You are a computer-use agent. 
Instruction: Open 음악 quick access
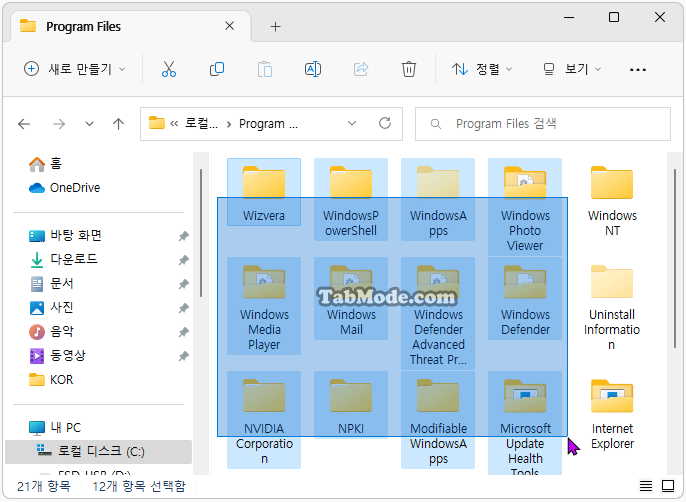click(52, 331)
